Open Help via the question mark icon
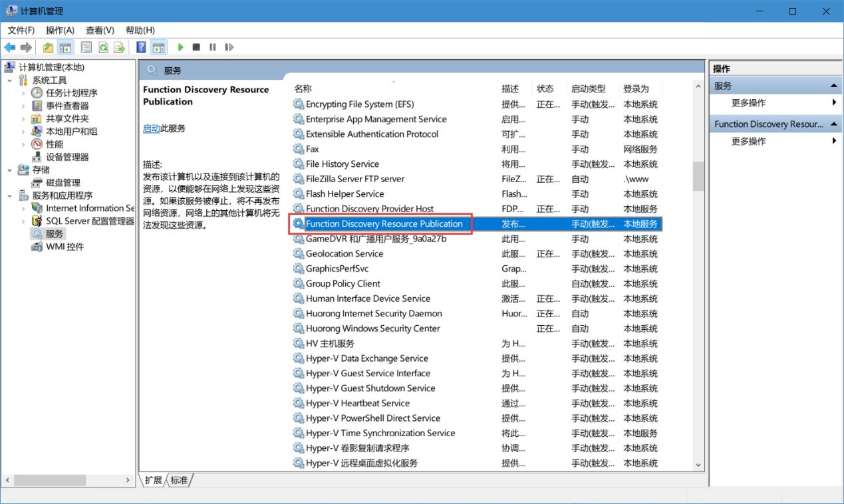The image size is (844, 504). pyautogui.click(x=141, y=47)
